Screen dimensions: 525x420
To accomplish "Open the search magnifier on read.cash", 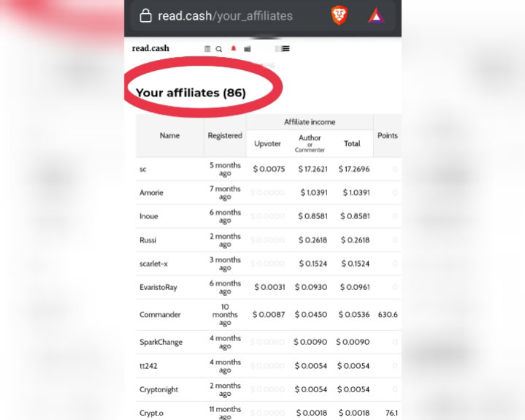I will point(218,49).
